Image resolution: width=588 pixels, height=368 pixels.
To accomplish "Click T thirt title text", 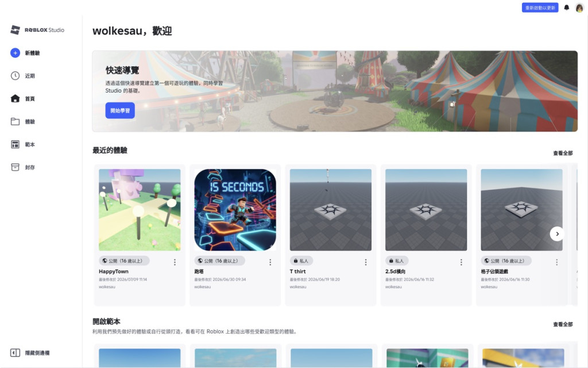I will [x=298, y=271].
